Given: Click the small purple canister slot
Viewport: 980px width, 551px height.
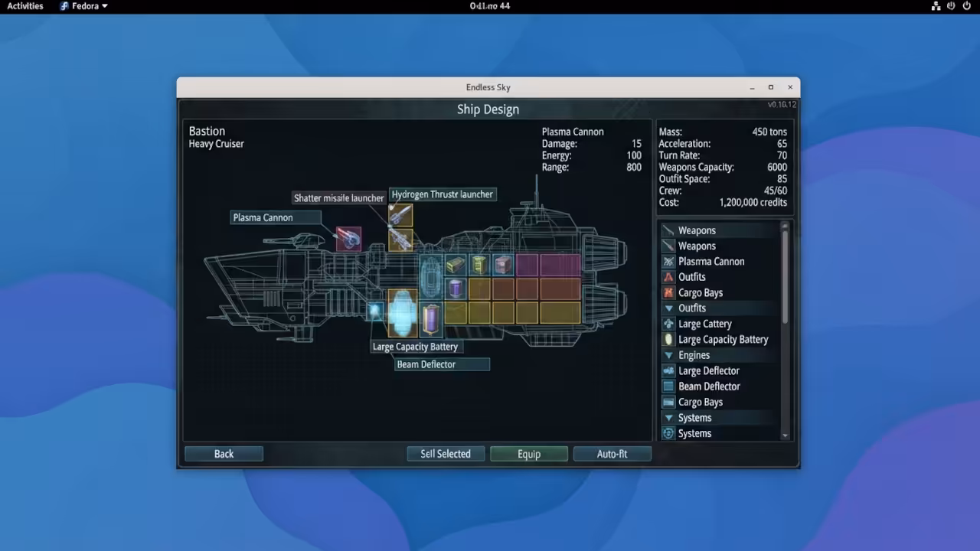Looking at the screenshot, I should [x=456, y=289].
